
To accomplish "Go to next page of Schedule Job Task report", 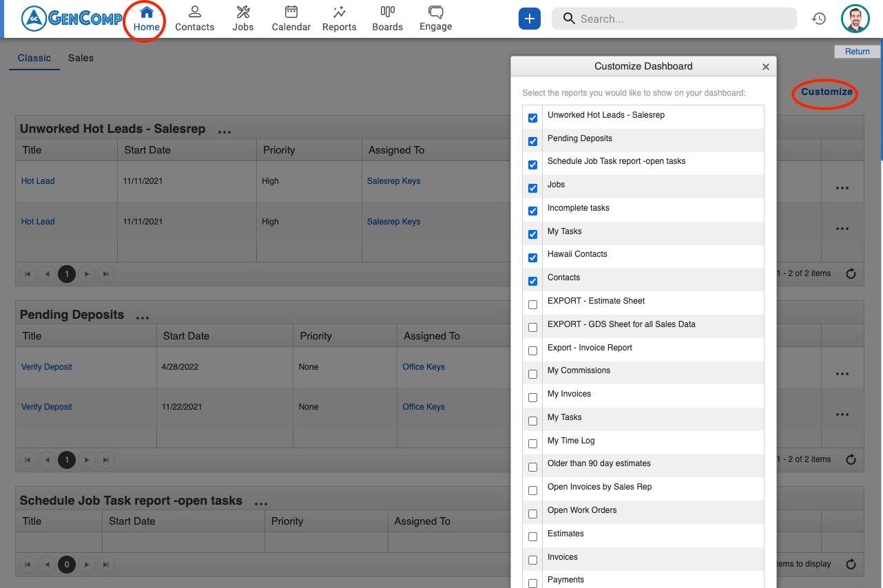I will 87,565.
